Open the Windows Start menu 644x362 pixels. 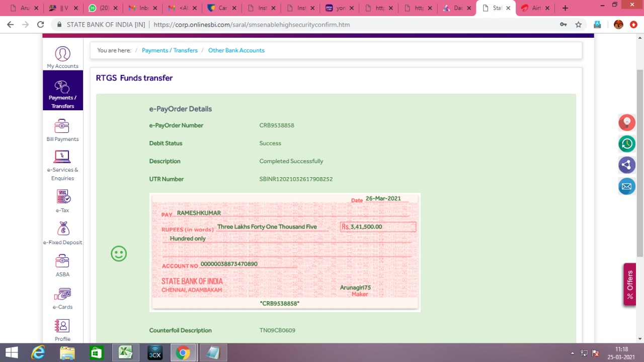(x=11, y=352)
